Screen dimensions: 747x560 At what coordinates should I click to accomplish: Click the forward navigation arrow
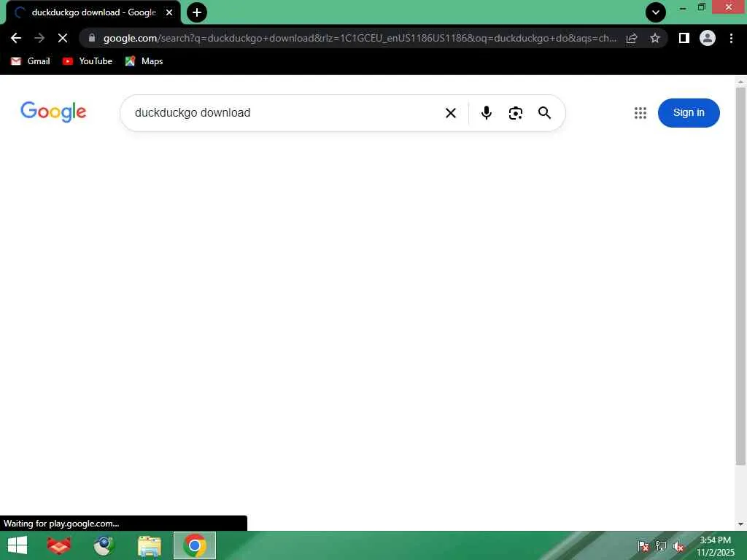[39, 38]
